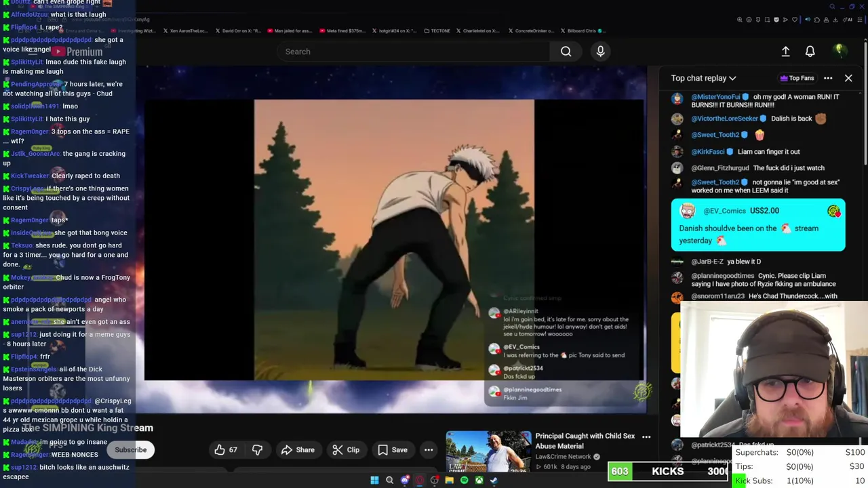This screenshot has height=488, width=868.
Task: Click the Clip button
Action: tap(346, 450)
